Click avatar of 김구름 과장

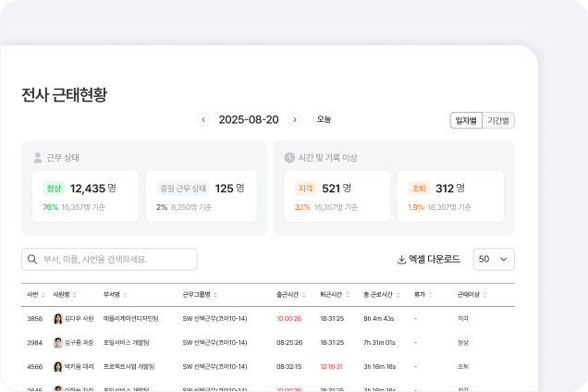pyautogui.click(x=57, y=342)
